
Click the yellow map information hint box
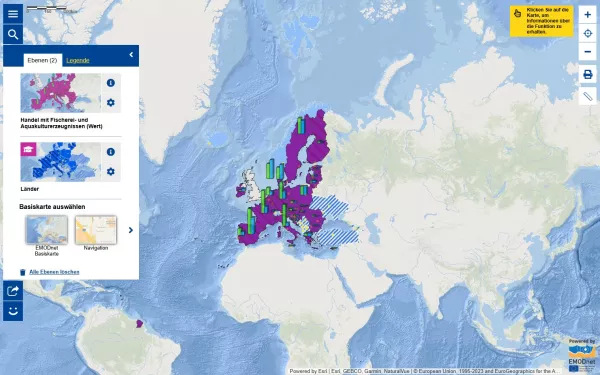[x=541, y=21]
